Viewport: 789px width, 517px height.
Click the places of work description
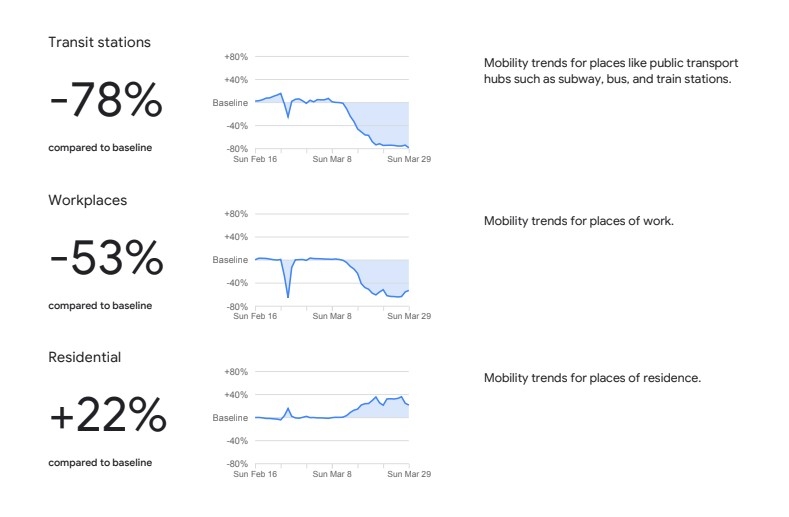click(x=578, y=220)
